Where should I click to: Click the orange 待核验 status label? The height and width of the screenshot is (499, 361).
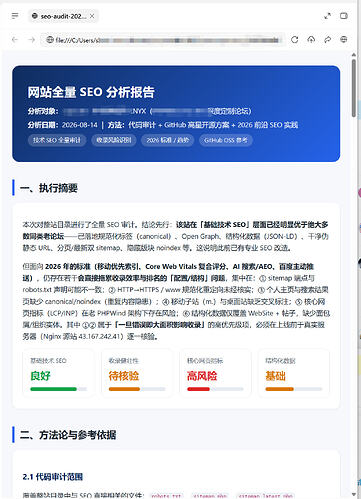click(x=124, y=376)
